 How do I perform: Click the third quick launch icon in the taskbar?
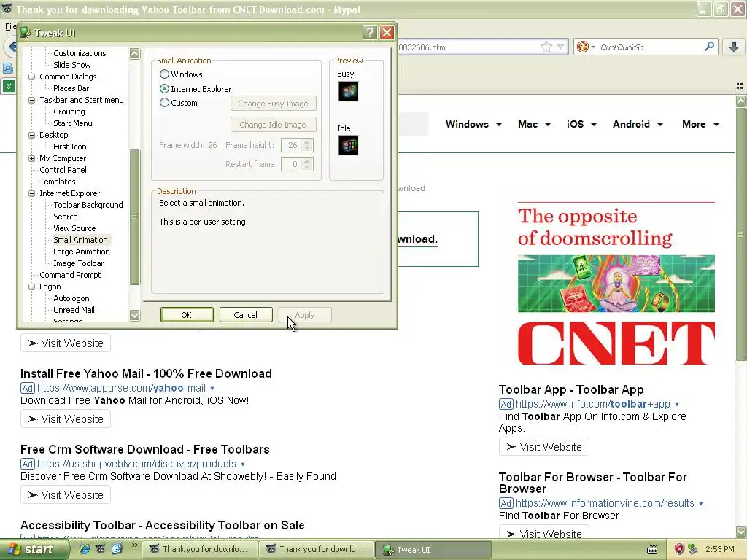[117, 549]
